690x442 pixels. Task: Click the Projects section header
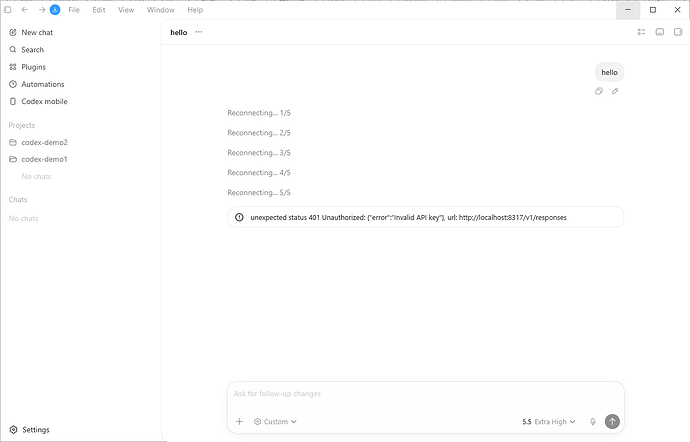pyautogui.click(x=22, y=125)
